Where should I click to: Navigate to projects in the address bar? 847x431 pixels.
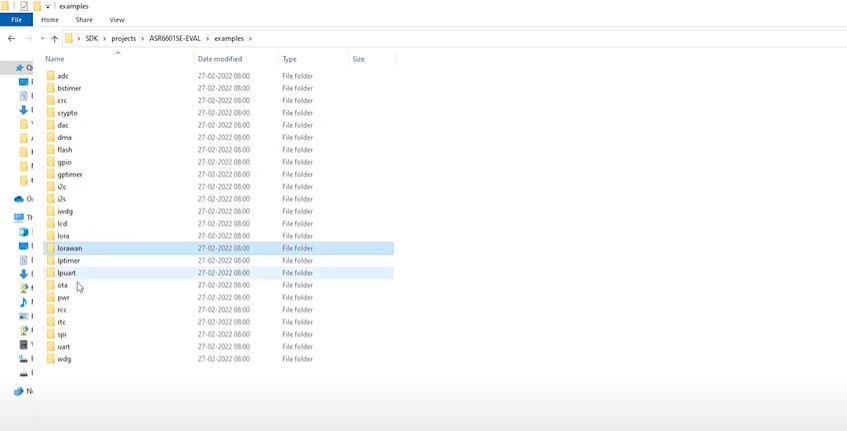124,39
